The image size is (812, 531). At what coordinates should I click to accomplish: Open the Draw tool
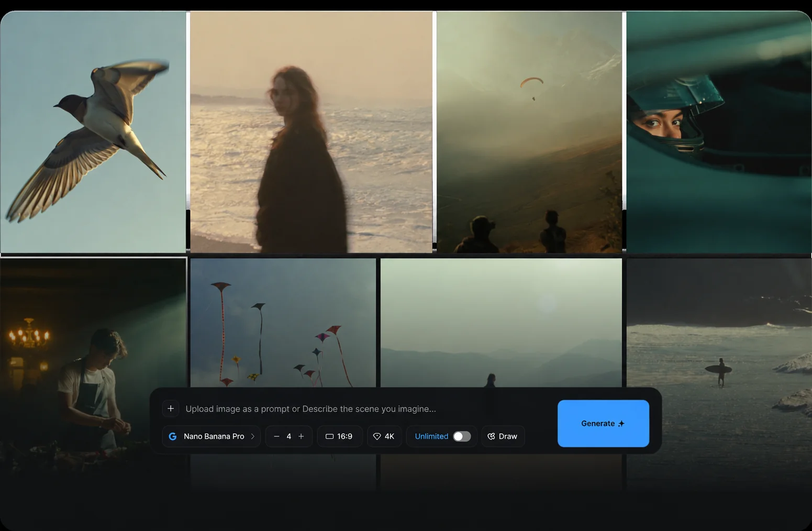point(503,436)
